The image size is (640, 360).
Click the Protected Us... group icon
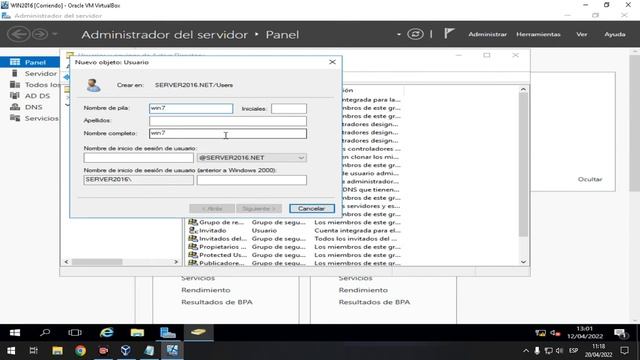coord(193,255)
